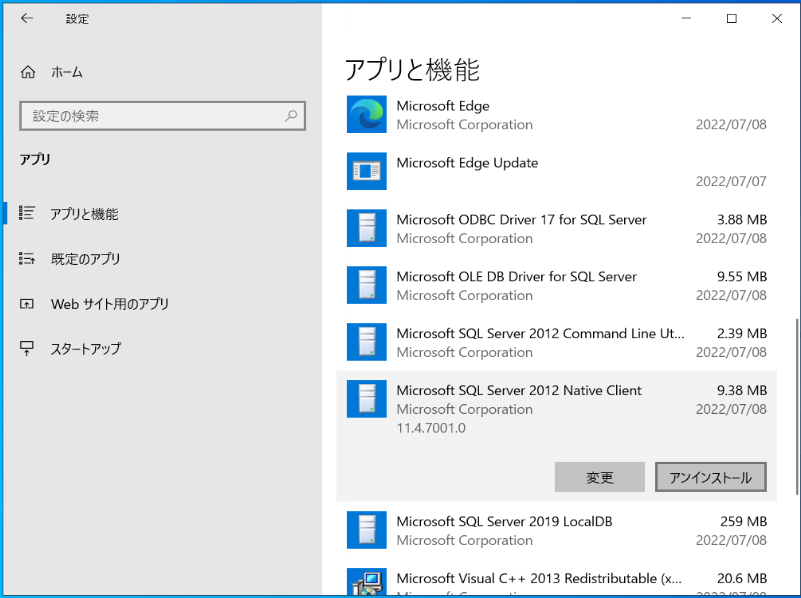The width and height of the screenshot is (801, 598).
Task: Click the アプリと機能 page heading
Action: click(x=412, y=69)
